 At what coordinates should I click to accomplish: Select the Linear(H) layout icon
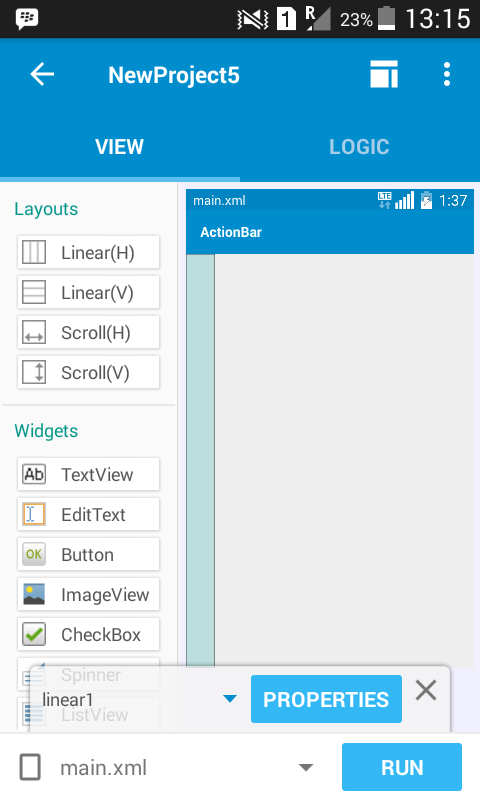34,252
